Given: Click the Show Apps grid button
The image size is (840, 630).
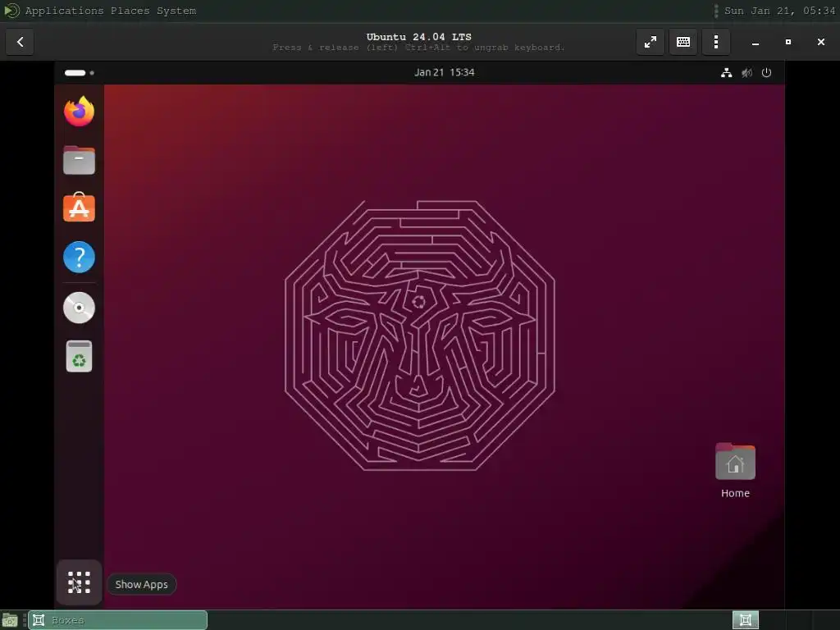Looking at the screenshot, I should coord(80,582).
